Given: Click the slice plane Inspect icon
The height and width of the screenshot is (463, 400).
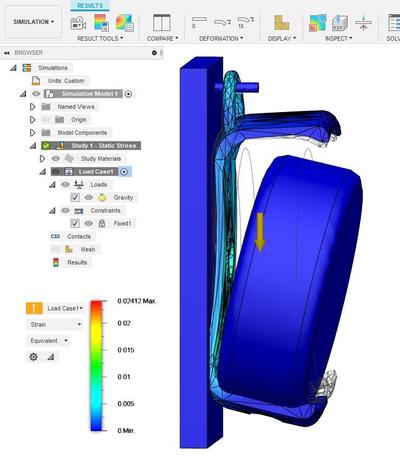Looking at the screenshot, I should tap(363, 23).
